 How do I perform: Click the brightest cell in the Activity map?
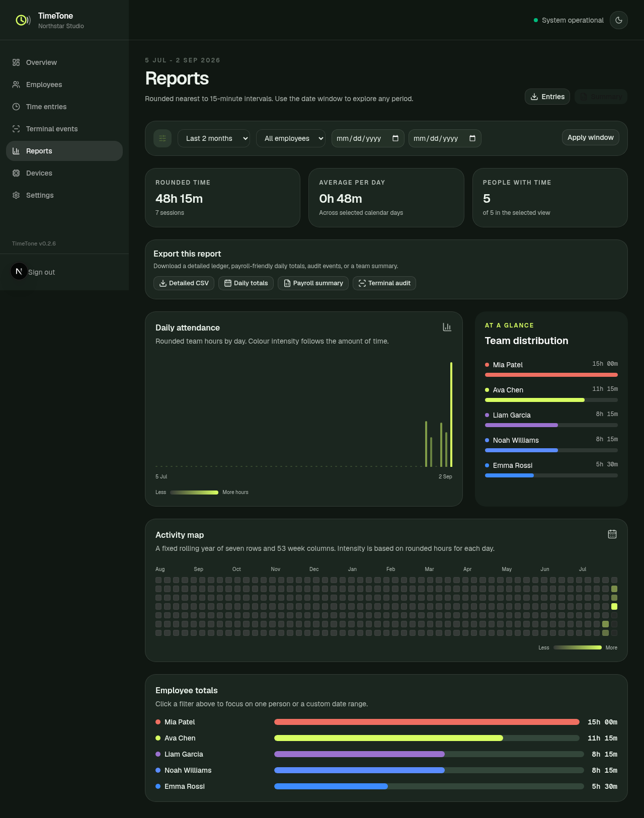point(614,606)
